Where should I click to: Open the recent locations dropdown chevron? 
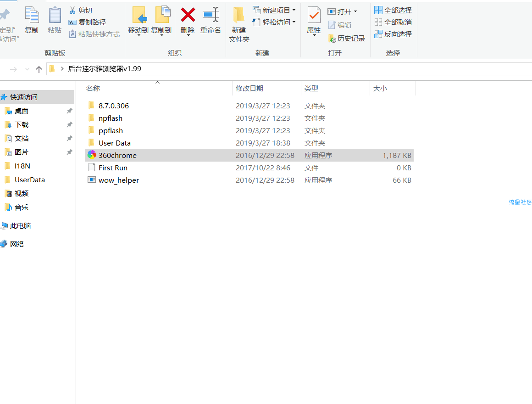(27, 69)
